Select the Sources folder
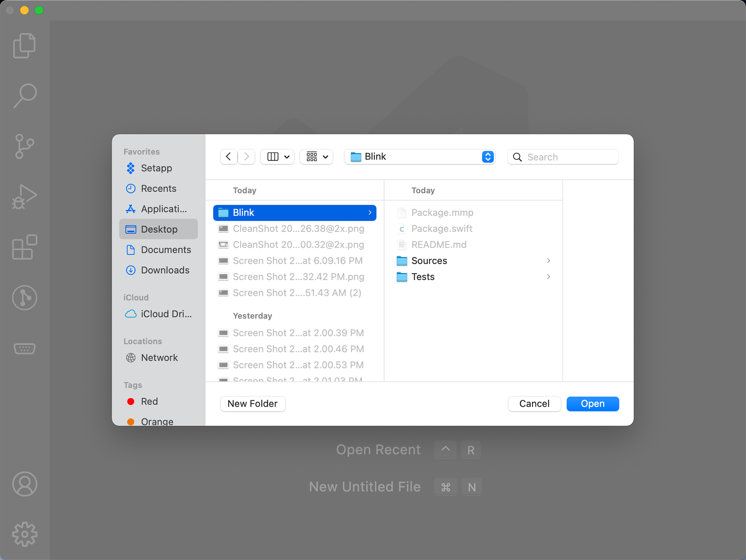Screen dimensions: 746x560 473,261
